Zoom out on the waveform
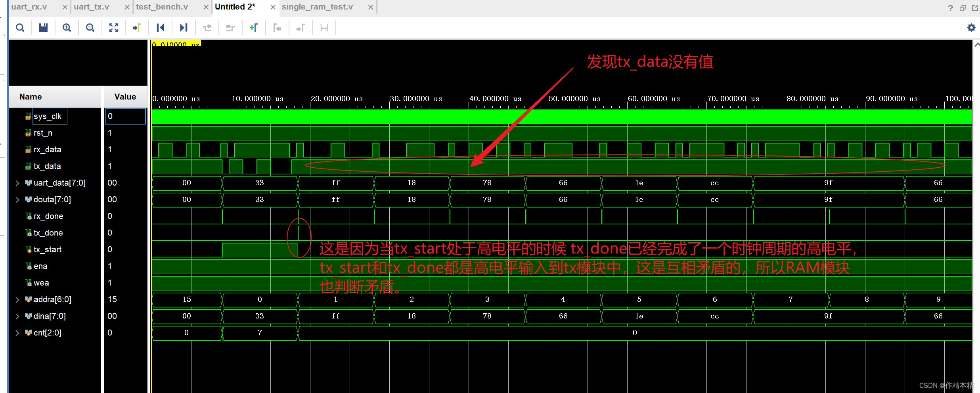This screenshot has height=393, width=980. pyautogui.click(x=90, y=27)
